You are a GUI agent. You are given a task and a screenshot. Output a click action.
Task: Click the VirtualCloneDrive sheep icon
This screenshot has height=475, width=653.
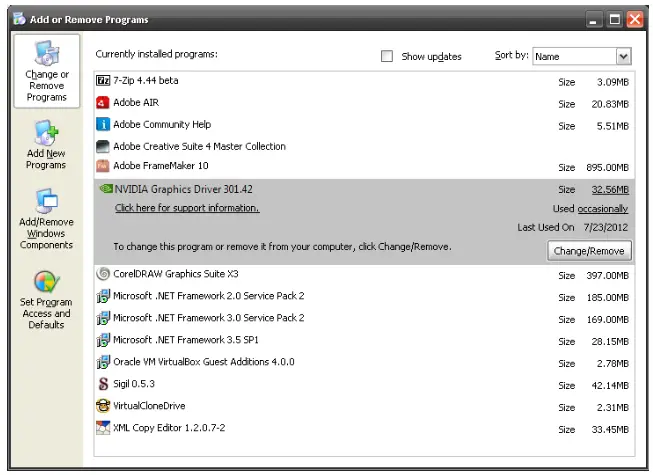coord(103,406)
